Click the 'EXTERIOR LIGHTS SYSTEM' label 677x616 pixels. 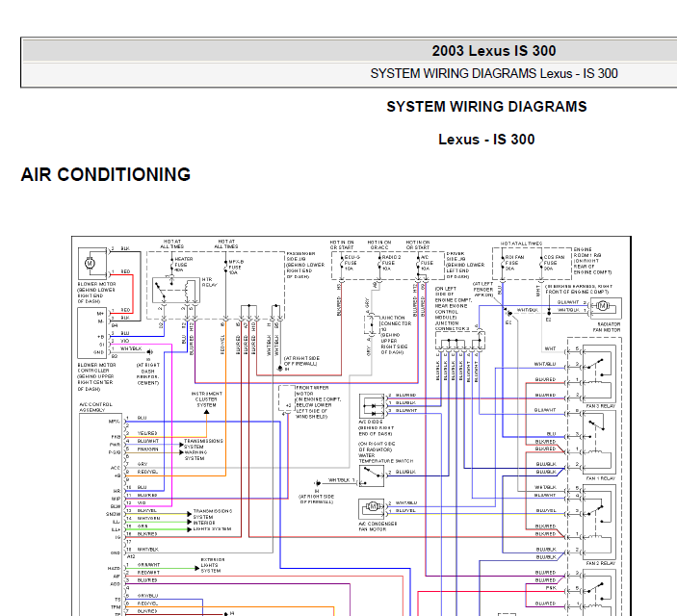point(211,565)
